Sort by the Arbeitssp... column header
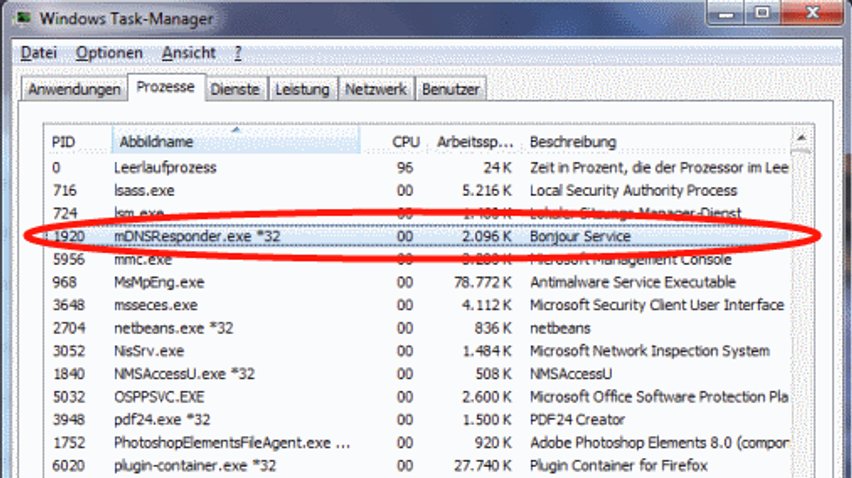 (x=474, y=142)
